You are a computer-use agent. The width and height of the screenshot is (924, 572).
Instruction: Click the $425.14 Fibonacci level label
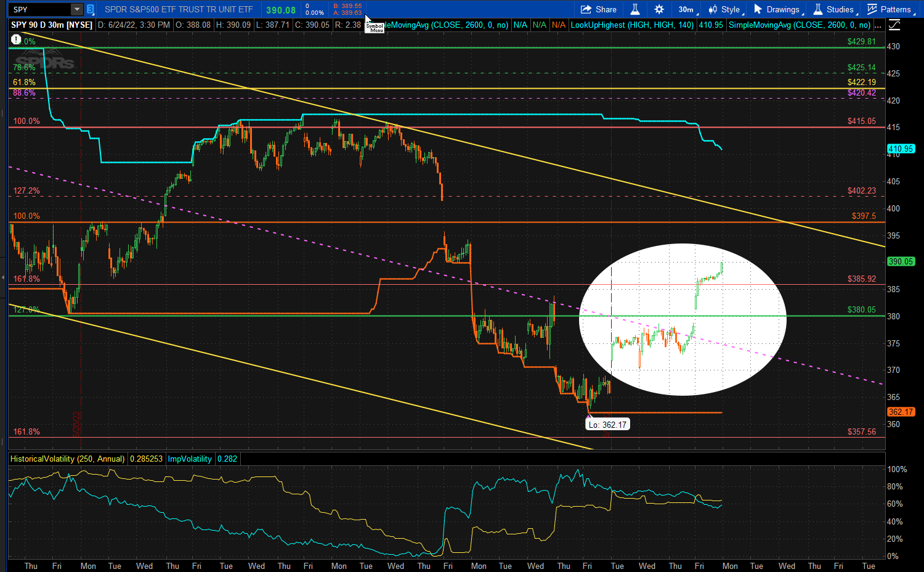point(861,67)
